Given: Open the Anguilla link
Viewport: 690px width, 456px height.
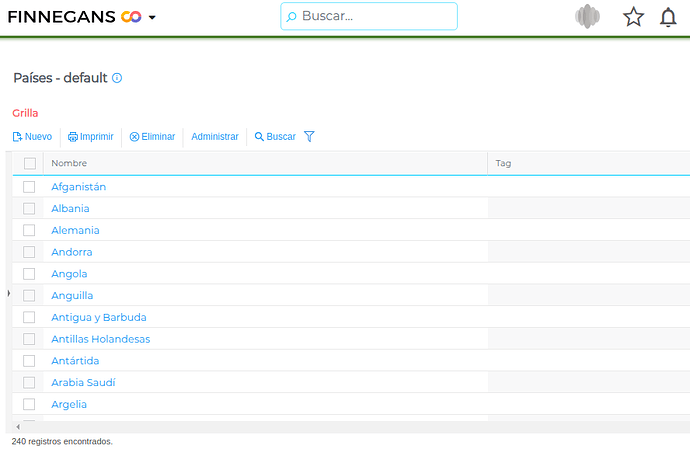Looking at the screenshot, I should (72, 295).
